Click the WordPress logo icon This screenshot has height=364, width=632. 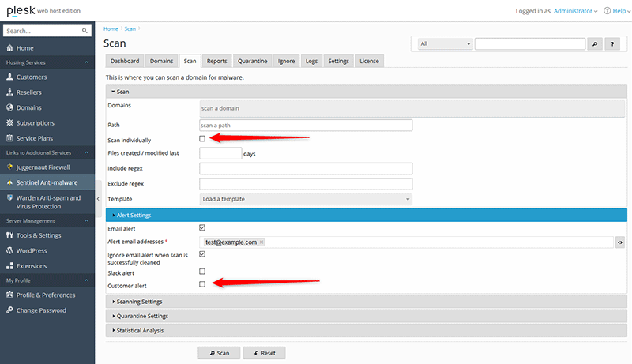pyautogui.click(x=9, y=250)
